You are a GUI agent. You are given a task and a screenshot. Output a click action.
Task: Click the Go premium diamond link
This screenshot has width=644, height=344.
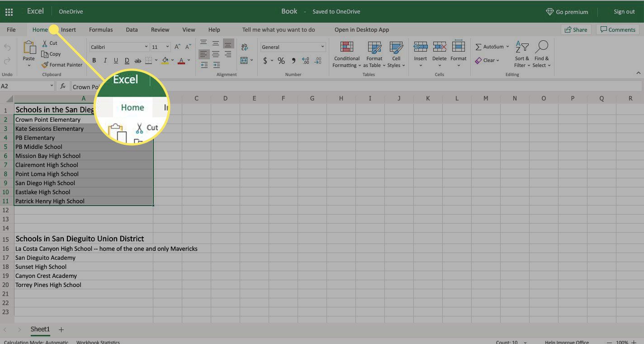567,12
